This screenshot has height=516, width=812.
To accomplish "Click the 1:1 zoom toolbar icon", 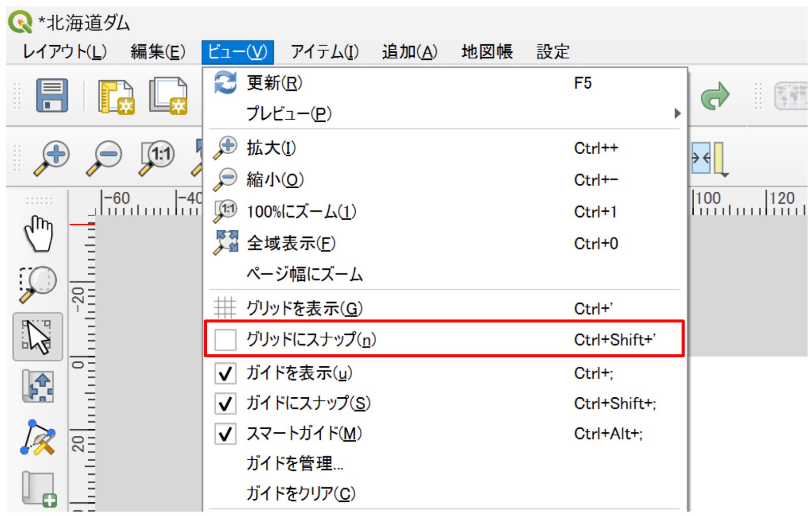I will click(157, 158).
